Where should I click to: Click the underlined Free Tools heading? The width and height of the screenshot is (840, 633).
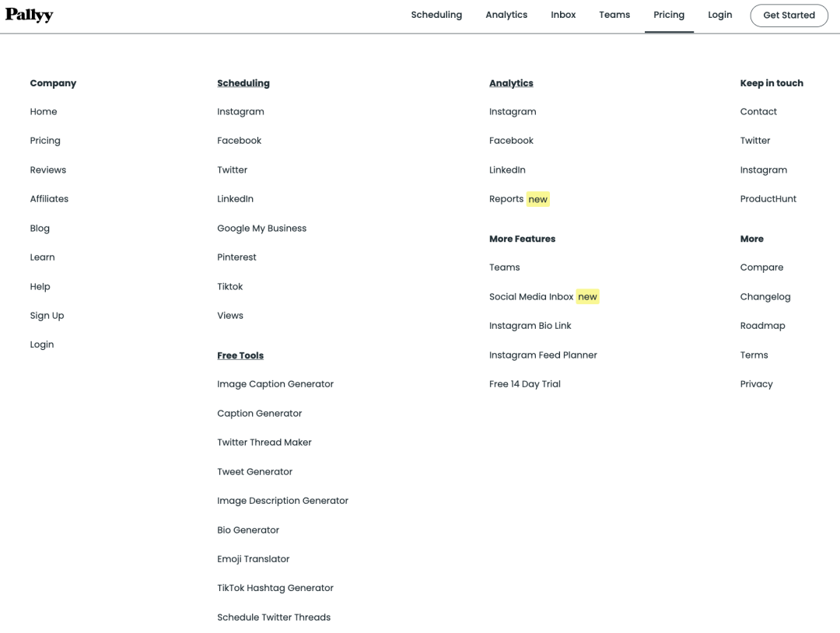(x=240, y=355)
